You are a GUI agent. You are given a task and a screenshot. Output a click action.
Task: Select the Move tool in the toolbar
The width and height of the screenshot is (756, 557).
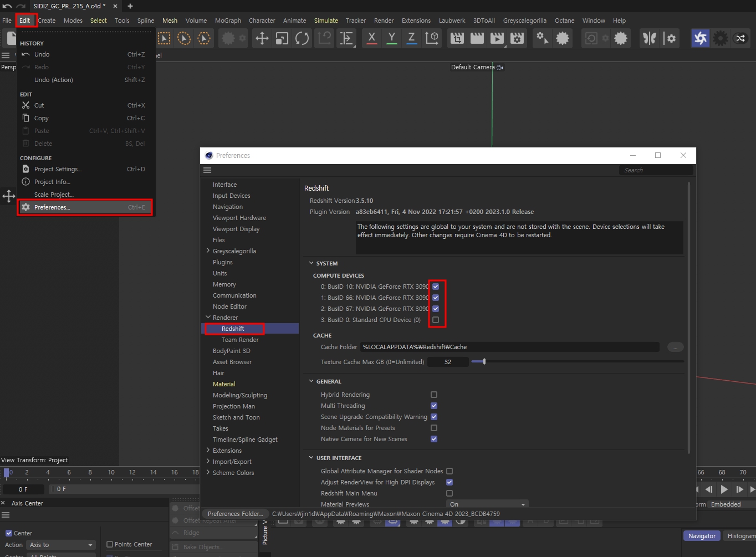pos(262,38)
